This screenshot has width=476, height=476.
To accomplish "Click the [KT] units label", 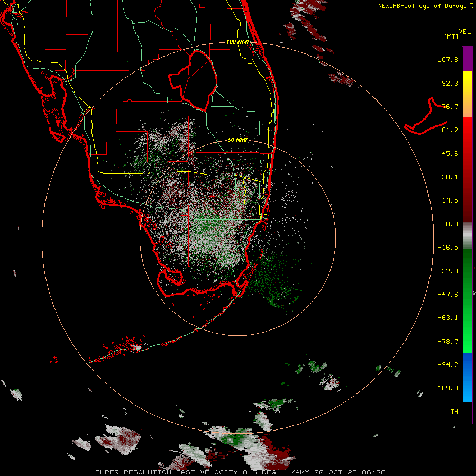I will 452,36.
